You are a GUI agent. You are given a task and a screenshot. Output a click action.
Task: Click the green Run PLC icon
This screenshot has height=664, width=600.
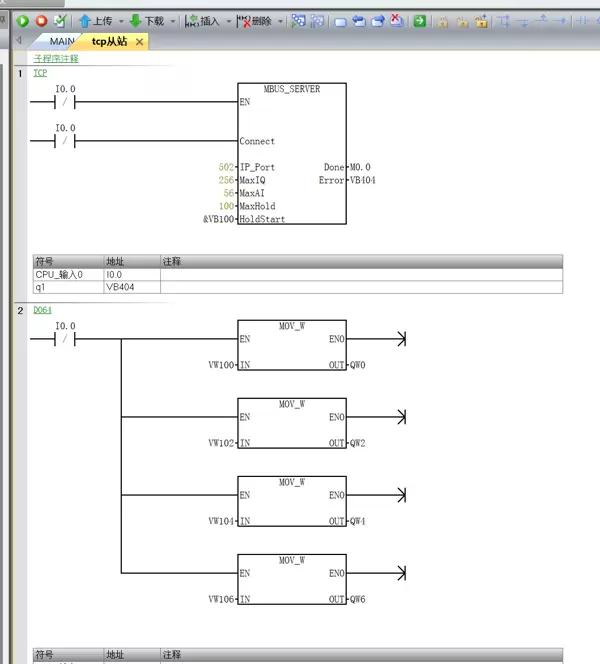[22, 20]
